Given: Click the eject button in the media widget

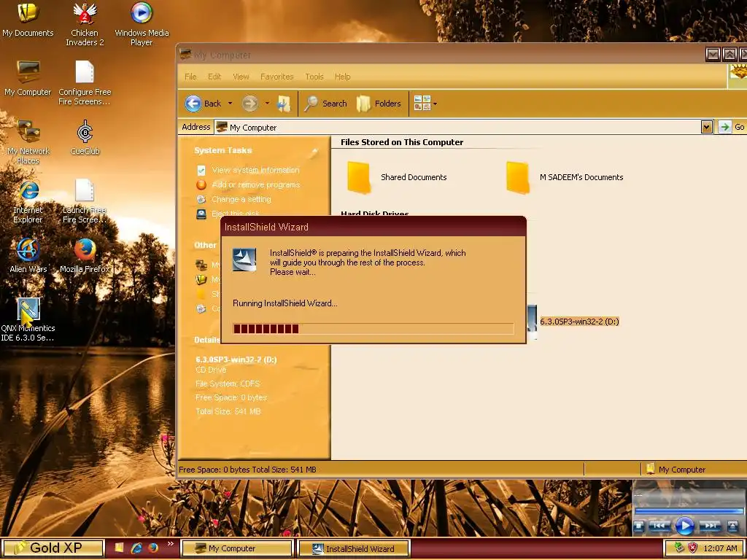Looking at the screenshot, I should pos(732,526).
